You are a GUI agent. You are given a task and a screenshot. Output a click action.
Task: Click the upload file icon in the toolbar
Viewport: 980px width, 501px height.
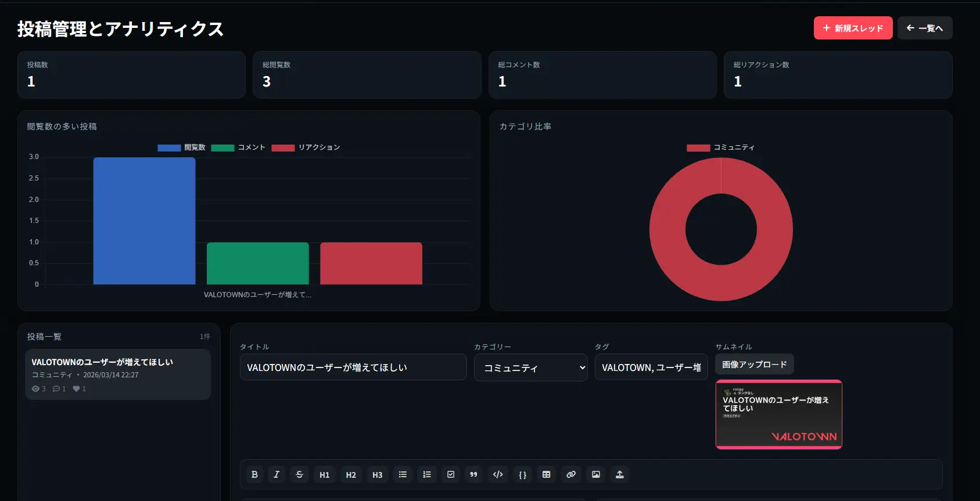click(620, 474)
